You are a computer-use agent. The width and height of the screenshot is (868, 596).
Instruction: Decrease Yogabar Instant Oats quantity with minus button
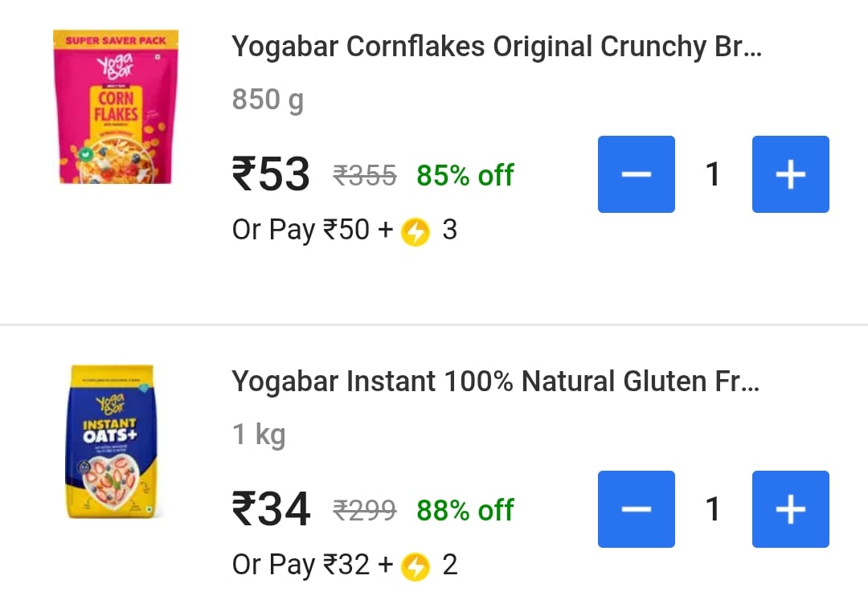click(636, 509)
